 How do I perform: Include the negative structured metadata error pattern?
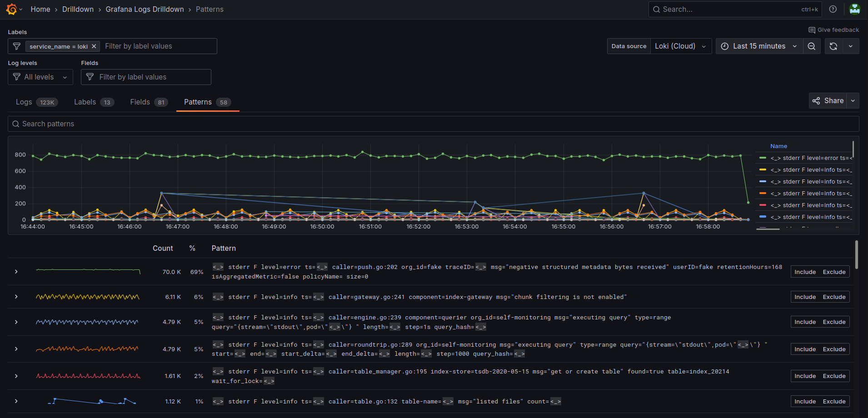[805, 271]
